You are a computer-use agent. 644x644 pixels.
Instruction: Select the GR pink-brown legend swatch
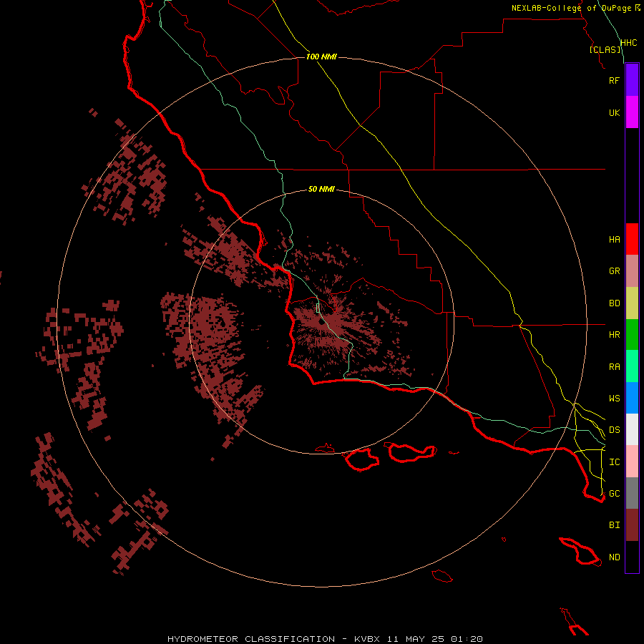pos(632,271)
